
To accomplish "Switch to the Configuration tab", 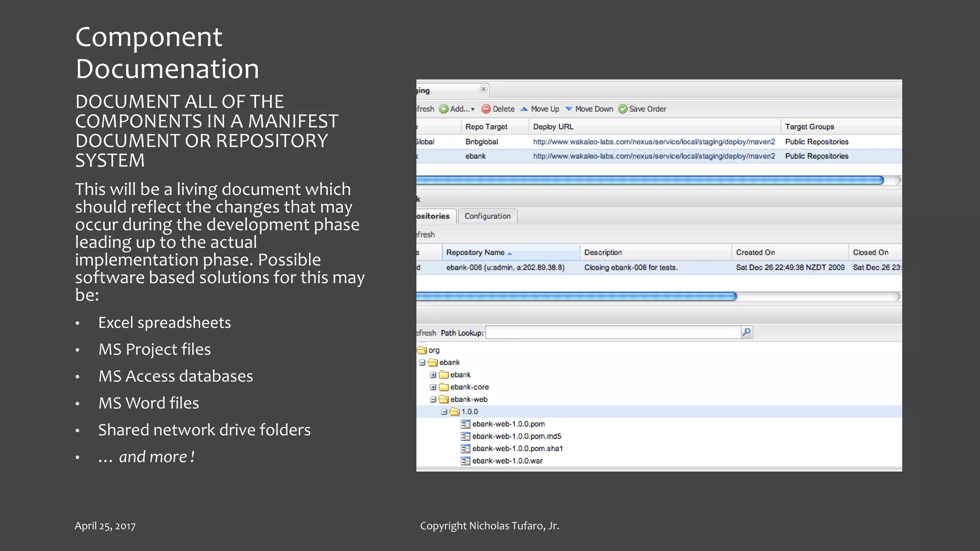I will coord(488,216).
